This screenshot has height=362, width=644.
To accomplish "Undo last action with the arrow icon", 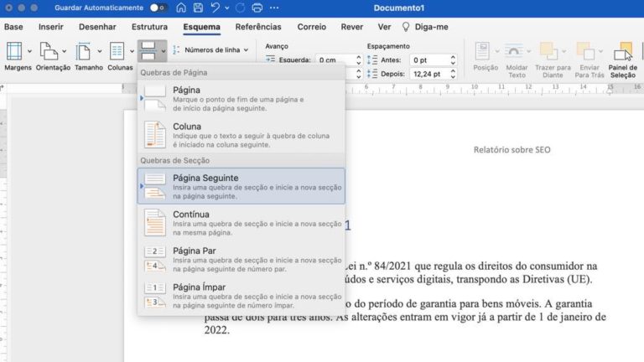I will 215,8.
